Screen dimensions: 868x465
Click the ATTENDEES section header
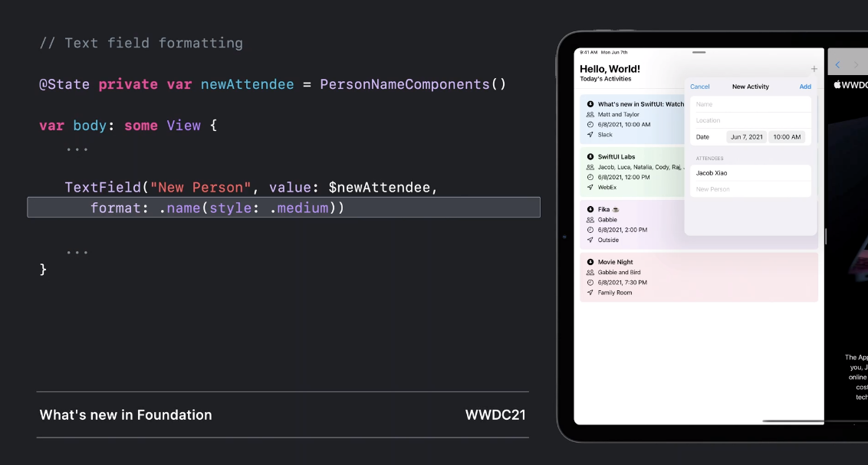[x=709, y=159]
